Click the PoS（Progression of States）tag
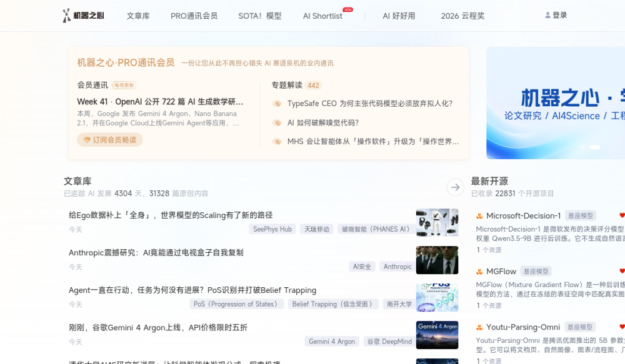Viewport: 625px width, 364px height. pos(236,304)
